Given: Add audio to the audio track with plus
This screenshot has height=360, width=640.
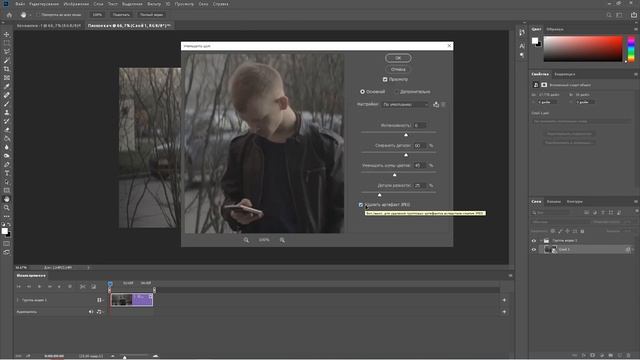Looking at the screenshot, I should point(504,312).
